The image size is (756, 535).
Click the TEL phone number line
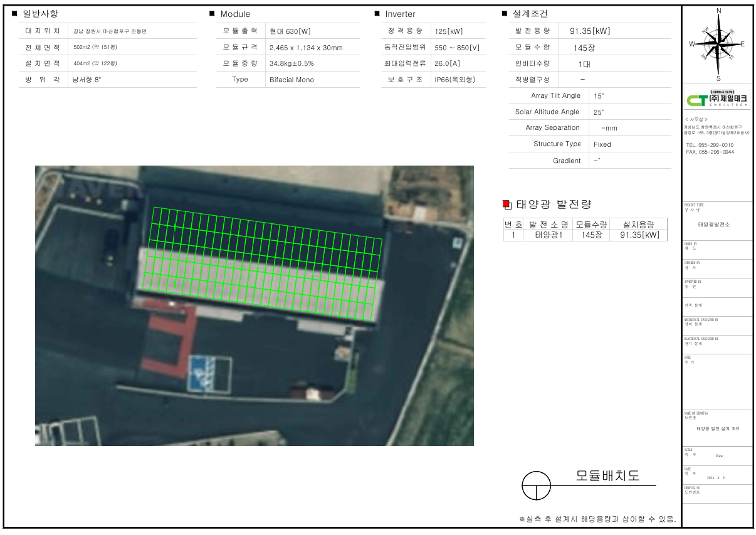point(710,145)
